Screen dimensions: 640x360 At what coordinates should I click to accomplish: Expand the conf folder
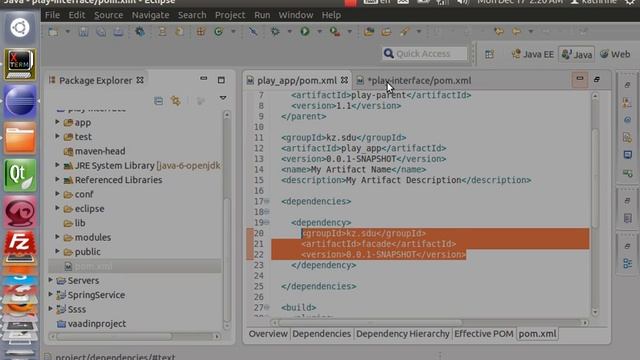click(58, 194)
